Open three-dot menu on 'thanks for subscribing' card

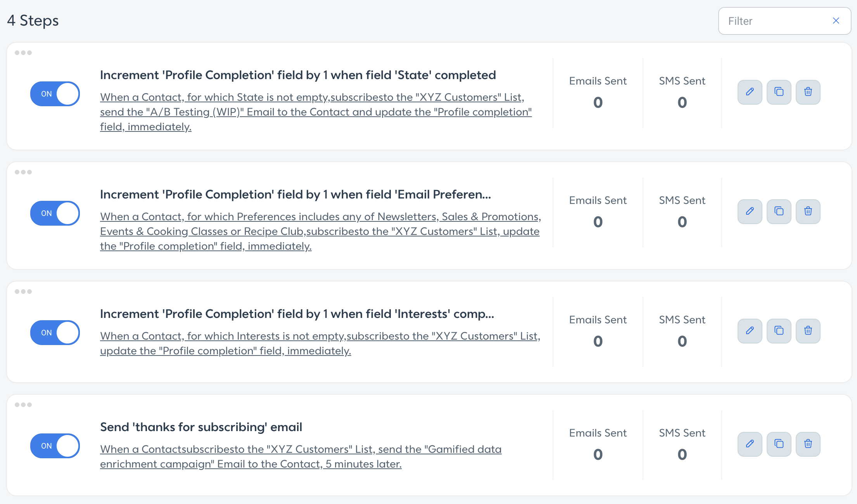(x=23, y=405)
